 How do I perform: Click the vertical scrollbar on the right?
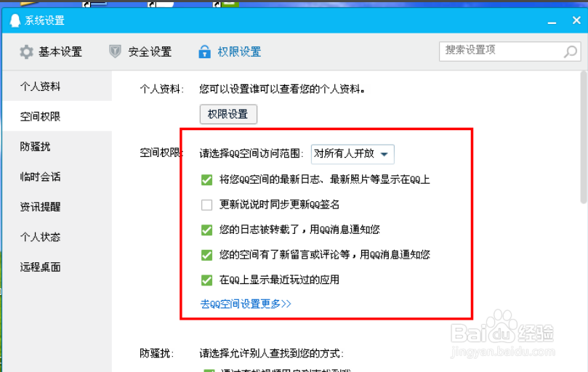(584, 137)
